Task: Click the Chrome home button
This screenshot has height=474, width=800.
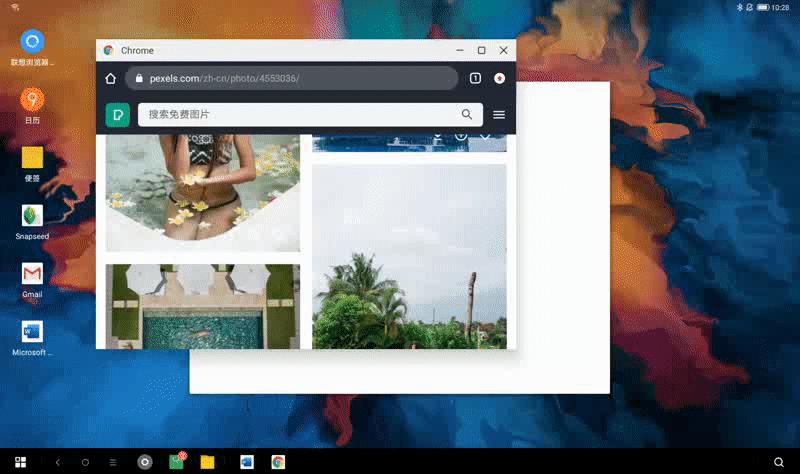Action: coord(110,79)
